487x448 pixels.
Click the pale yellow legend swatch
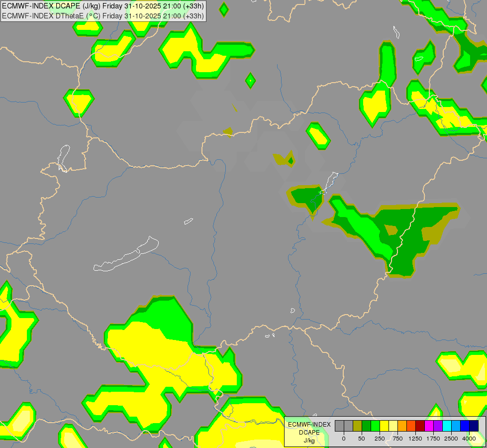click(393, 426)
